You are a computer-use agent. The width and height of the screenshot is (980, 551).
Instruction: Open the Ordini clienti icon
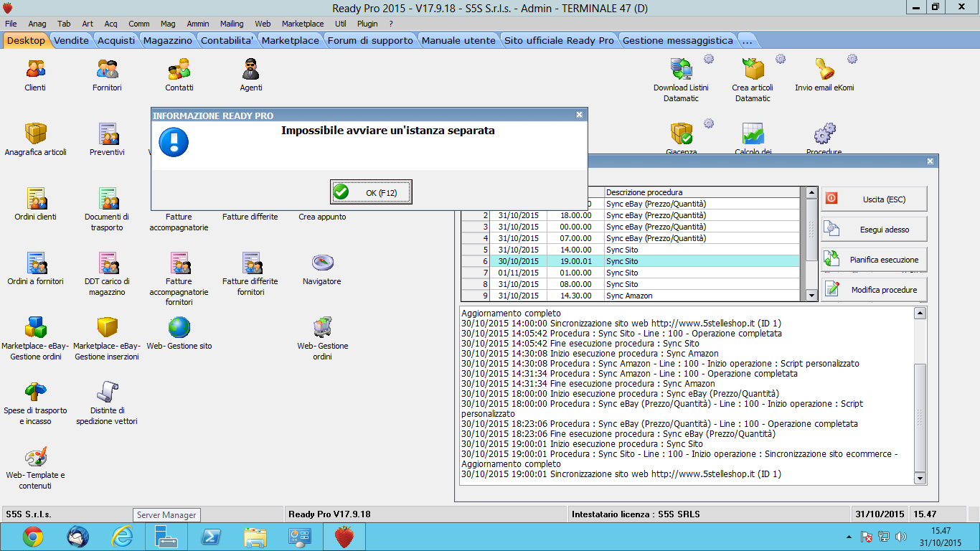(35, 199)
